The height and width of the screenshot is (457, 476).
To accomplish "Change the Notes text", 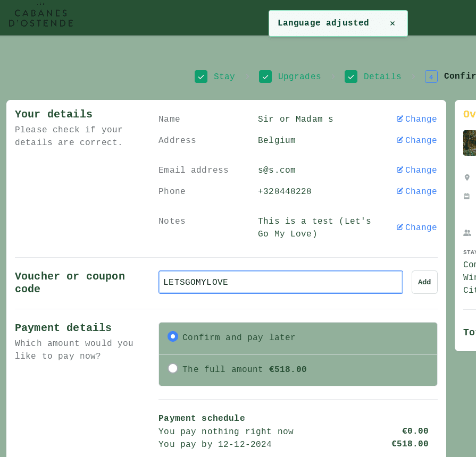I will pos(417,227).
